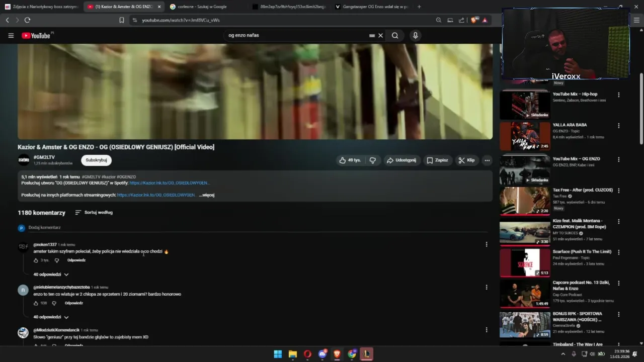Like the @noken1337 comment
The image size is (644, 362).
coord(36,260)
